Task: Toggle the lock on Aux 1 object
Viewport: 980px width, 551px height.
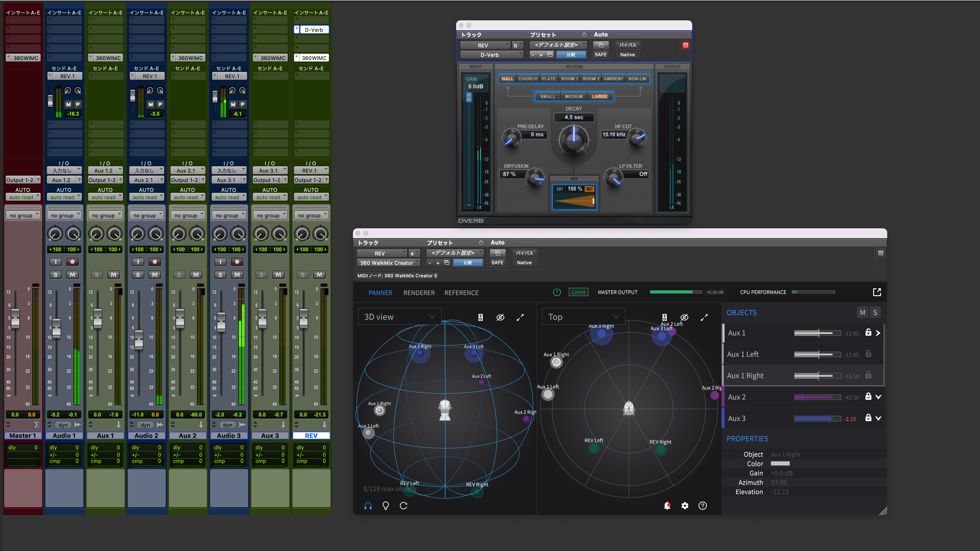Action: coord(868,332)
